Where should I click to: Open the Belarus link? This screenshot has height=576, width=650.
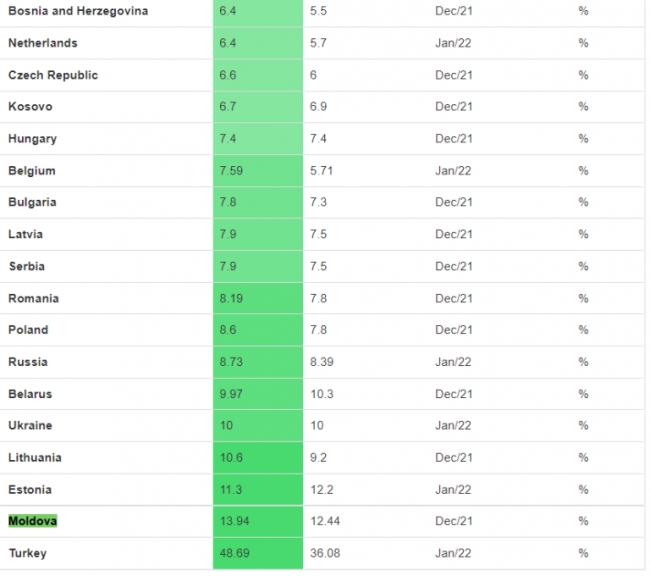click(x=30, y=394)
